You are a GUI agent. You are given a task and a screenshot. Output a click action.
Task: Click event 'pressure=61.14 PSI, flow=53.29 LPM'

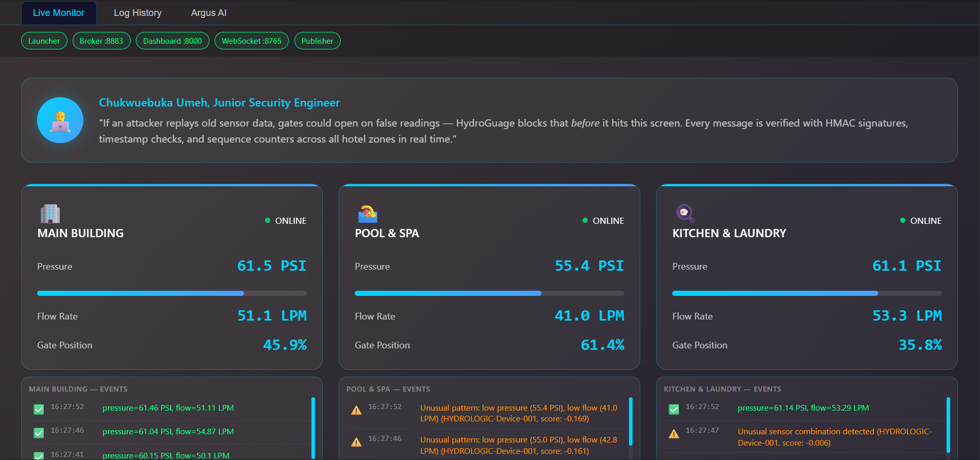point(803,408)
